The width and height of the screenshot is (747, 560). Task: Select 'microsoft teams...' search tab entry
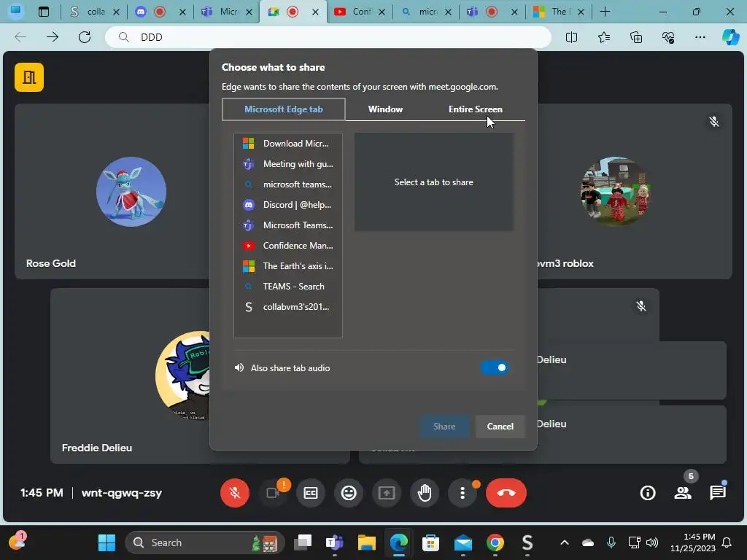click(288, 184)
